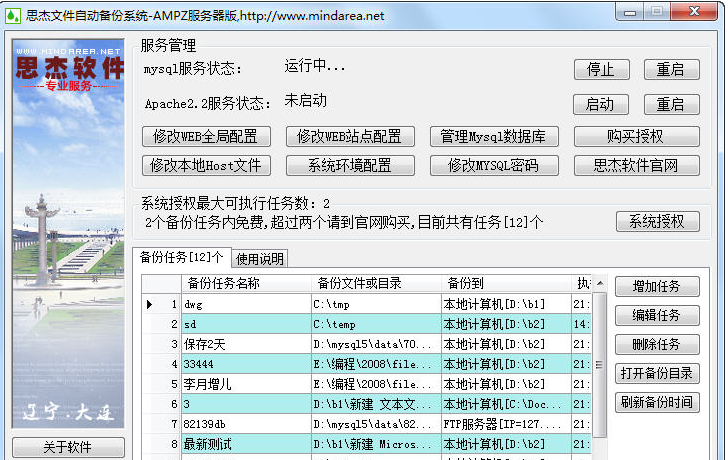Click 备份到 column header

(507, 283)
